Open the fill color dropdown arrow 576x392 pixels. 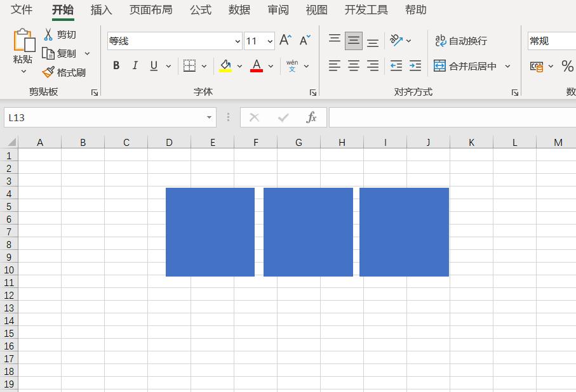(239, 65)
